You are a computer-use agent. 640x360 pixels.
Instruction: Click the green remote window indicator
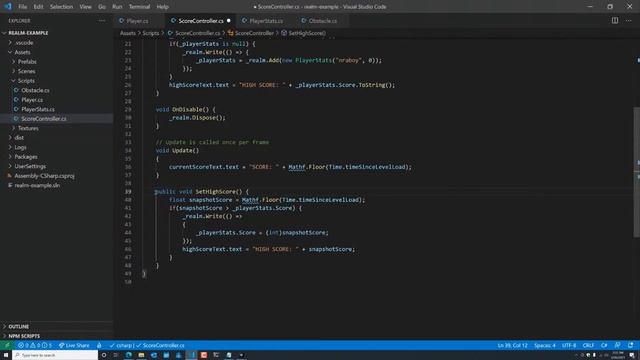(x=7, y=345)
